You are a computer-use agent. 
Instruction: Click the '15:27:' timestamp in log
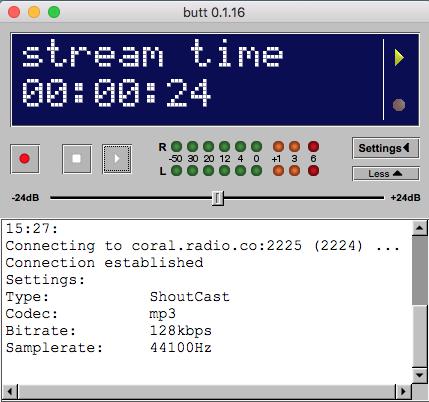click(32, 229)
